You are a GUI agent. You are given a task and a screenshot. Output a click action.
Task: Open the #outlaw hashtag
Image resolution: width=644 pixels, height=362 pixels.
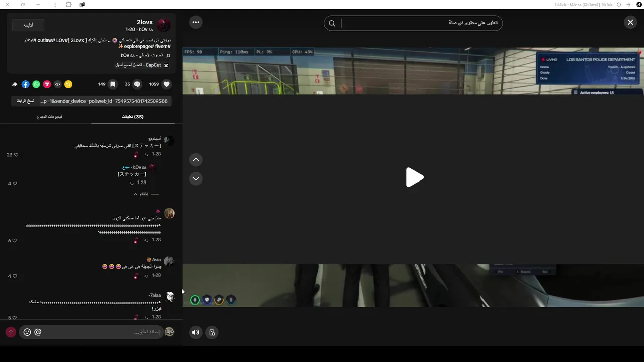click(x=46, y=40)
